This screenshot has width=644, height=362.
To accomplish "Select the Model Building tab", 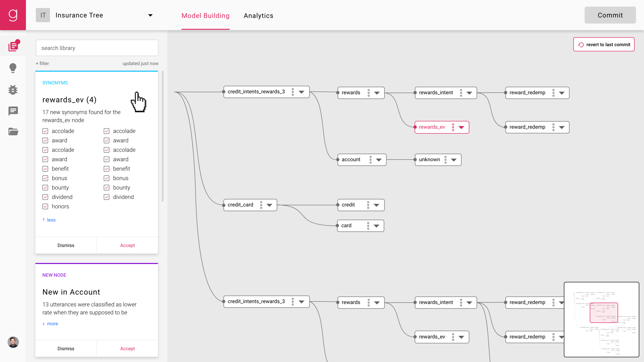I will (x=205, y=16).
